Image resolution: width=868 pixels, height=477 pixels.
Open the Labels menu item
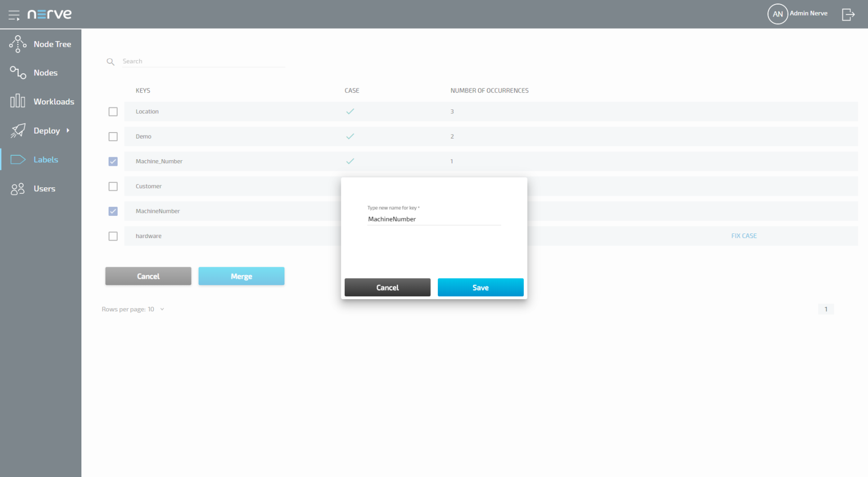click(45, 160)
